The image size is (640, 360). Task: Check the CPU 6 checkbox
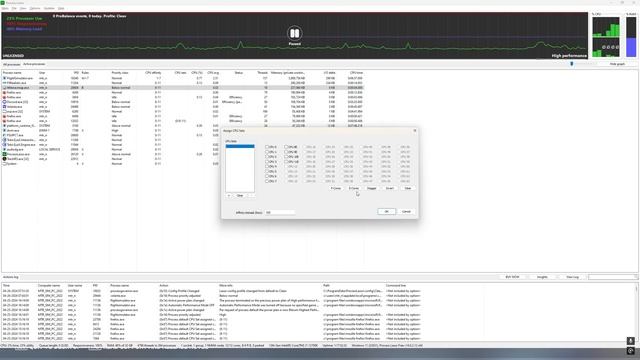[267, 176]
